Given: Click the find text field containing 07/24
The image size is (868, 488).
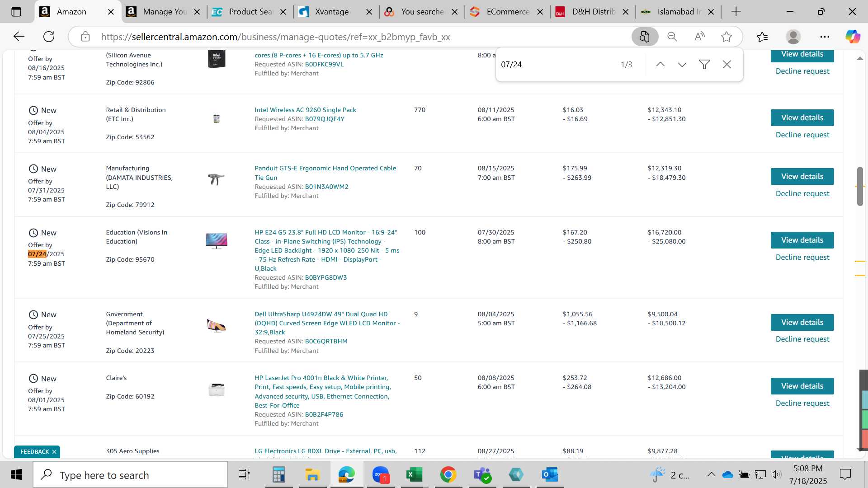Looking at the screenshot, I should pyautogui.click(x=556, y=65).
